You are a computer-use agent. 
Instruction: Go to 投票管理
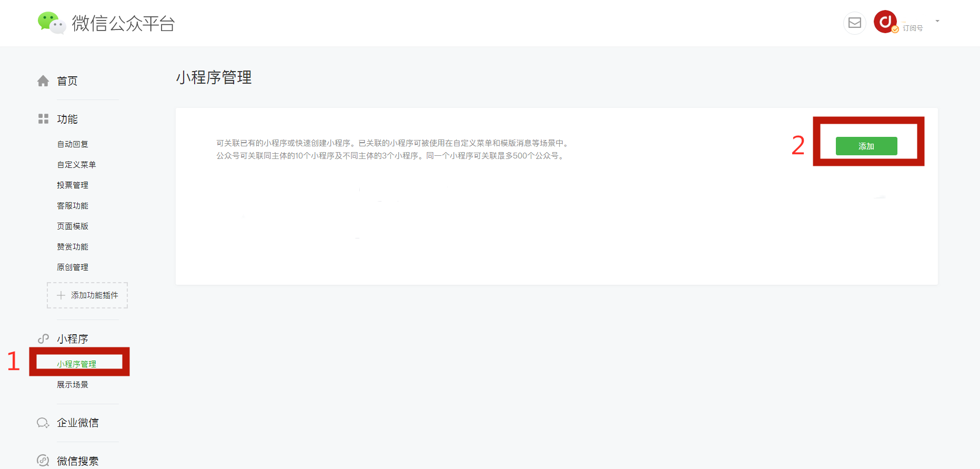point(73,185)
